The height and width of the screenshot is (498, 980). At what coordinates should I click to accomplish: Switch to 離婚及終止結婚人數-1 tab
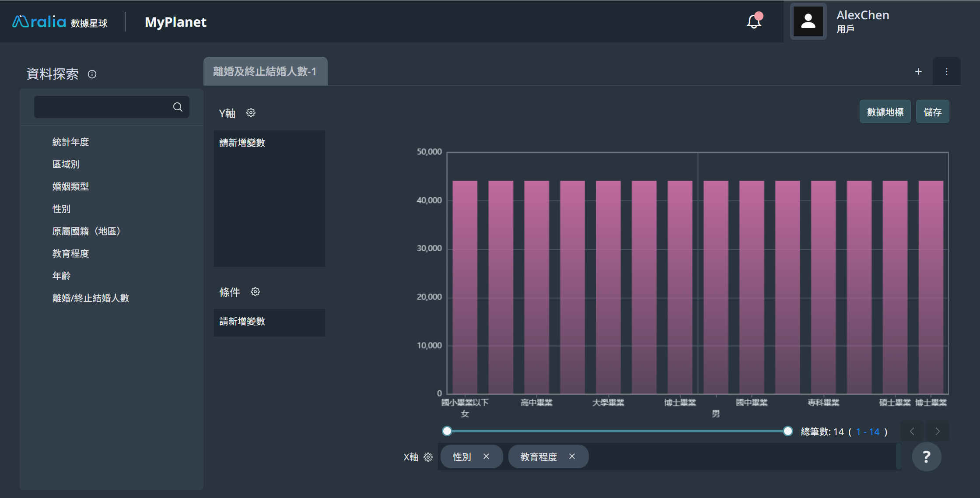click(x=265, y=71)
